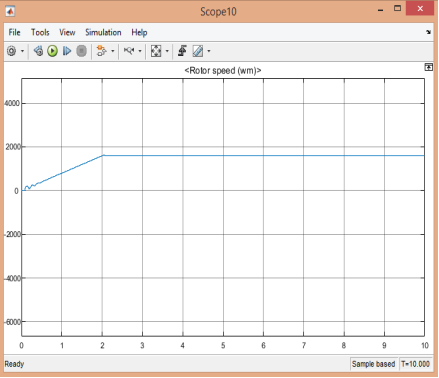
Task: Click the Highlight Simulink block icon
Action: point(101,51)
